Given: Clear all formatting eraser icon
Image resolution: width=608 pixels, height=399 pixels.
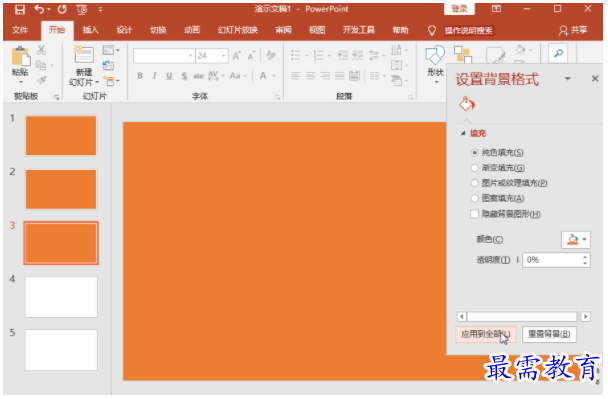Looking at the screenshot, I should [271, 56].
